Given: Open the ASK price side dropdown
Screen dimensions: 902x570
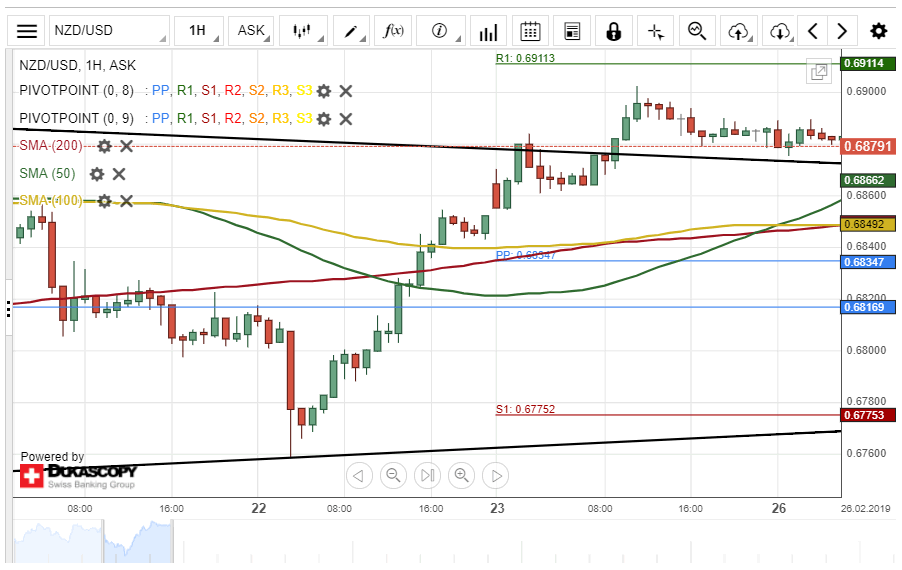Looking at the screenshot, I should (250, 31).
